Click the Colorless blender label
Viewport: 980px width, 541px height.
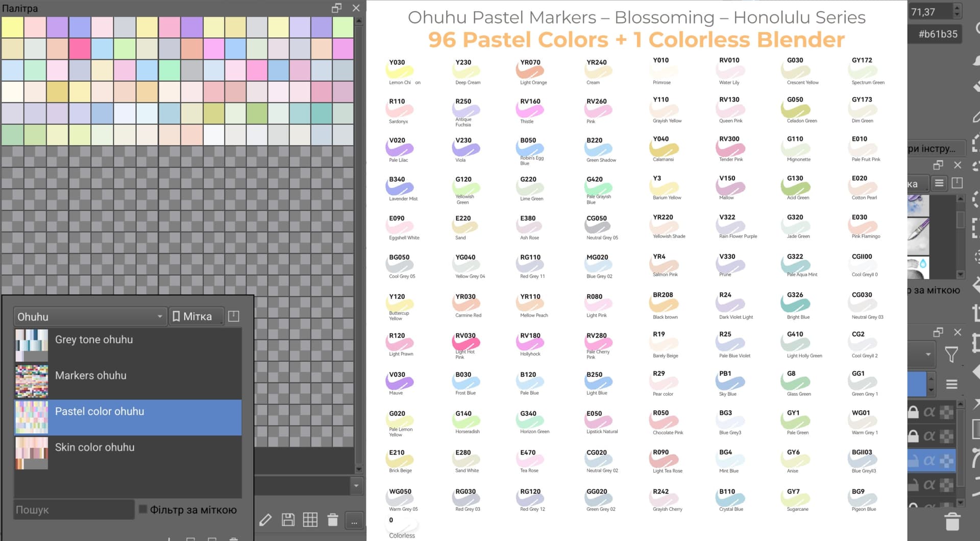pyautogui.click(x=402, y=535)
